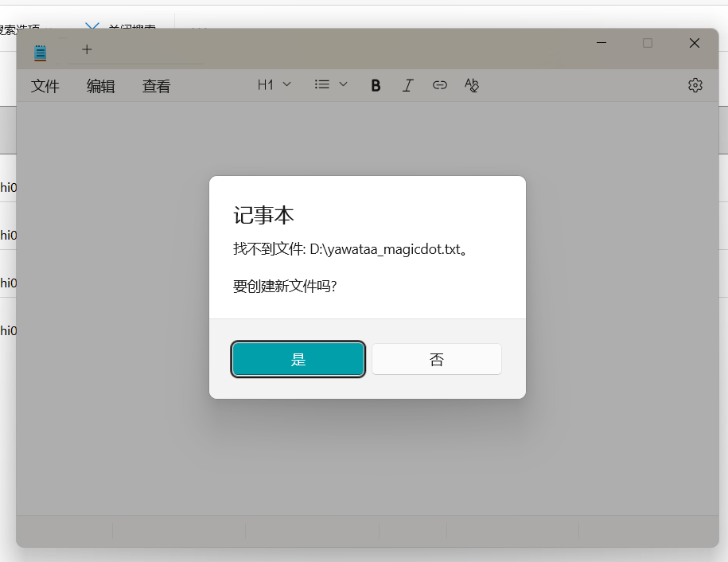
Task: Expand the H1 heading style dropdown
Action: click(274, 85)
